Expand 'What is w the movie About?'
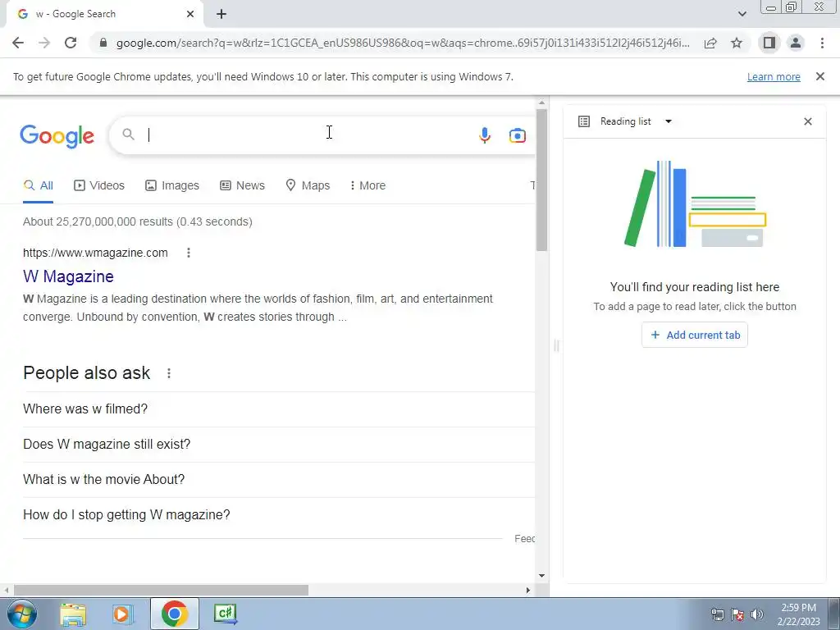The width and height of the screenshot is (840, 630). (x=279, y=480)
